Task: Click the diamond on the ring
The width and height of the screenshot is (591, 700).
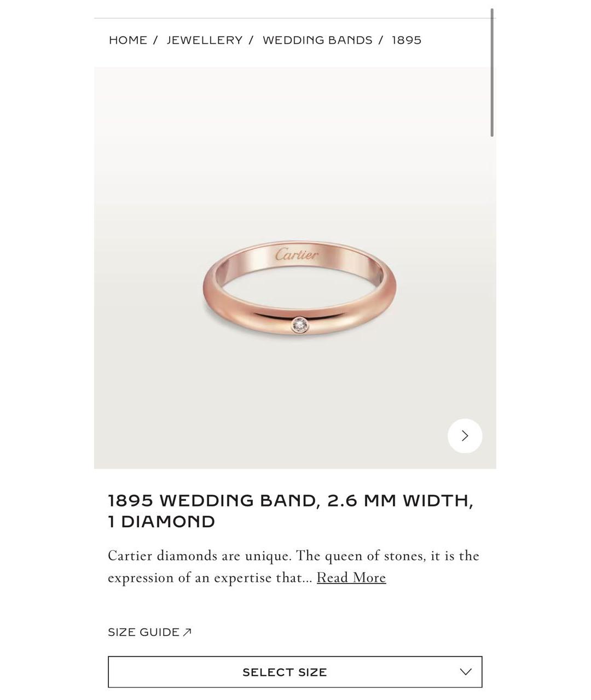Action: coord(300,325)
